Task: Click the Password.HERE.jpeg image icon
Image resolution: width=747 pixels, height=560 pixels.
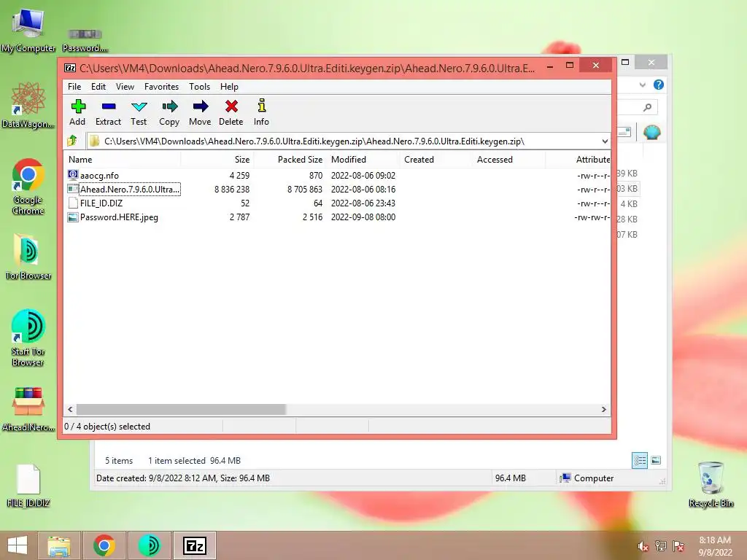Action: [x=73, y=217]
